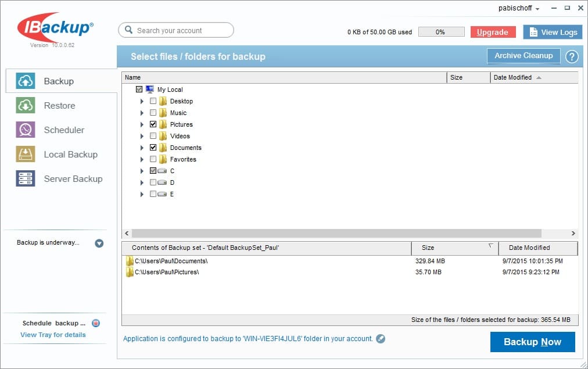Open the pabischoff account dropdown

point(519,8)
